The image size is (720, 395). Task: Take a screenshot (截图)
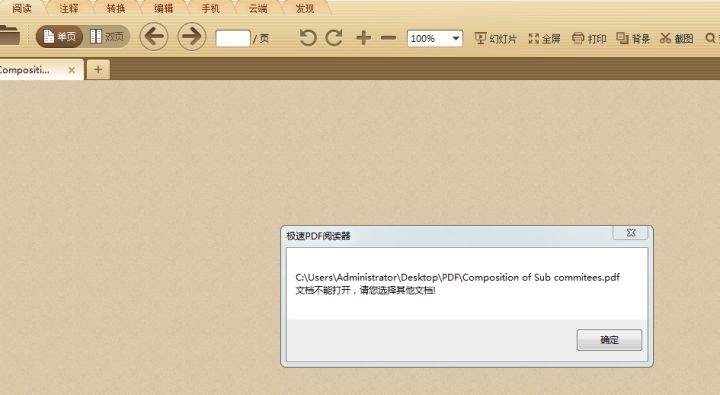coord(676,39)
